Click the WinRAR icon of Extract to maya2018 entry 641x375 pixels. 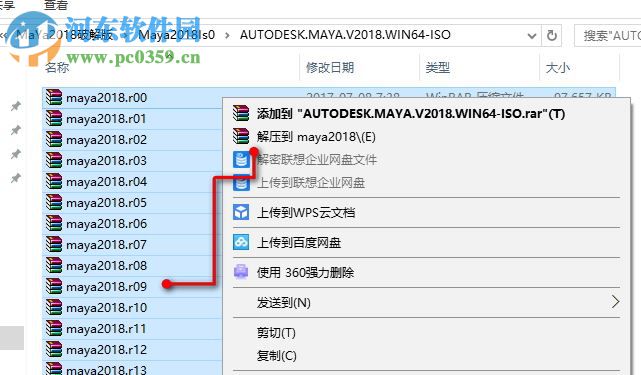241,136
